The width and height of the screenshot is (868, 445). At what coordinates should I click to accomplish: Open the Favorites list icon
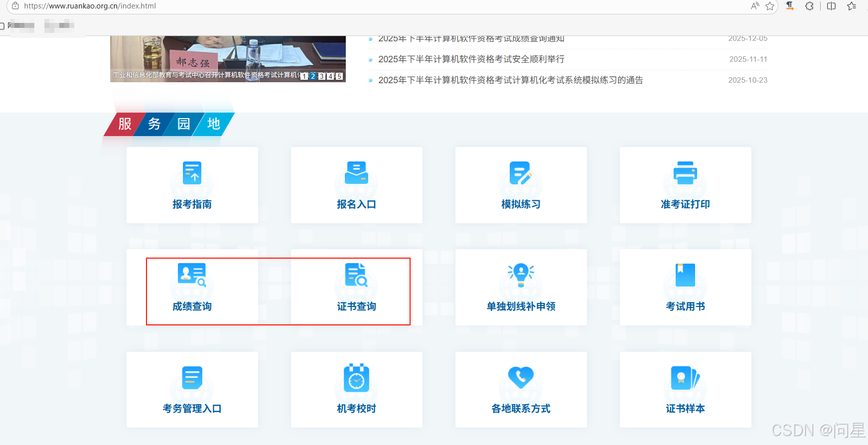[852, 6]
